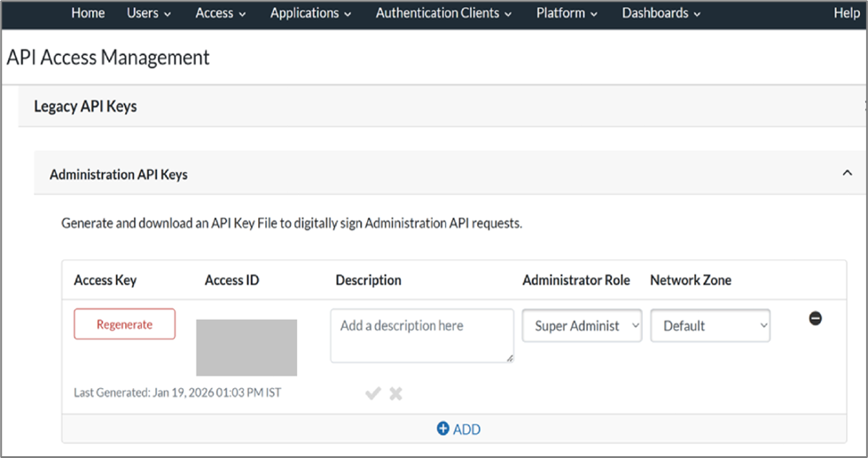This screenshot has width=868, height=458.
Task: Cancel description edit with the X icon
Action: click(396, 393)
